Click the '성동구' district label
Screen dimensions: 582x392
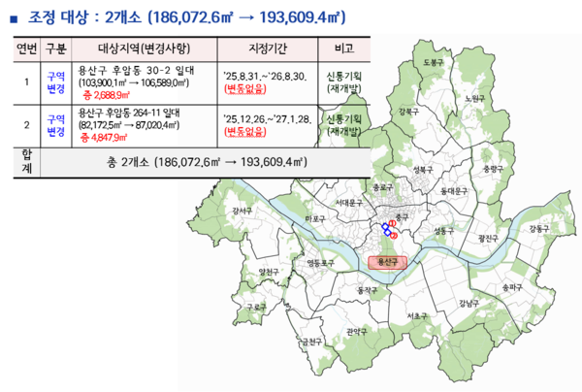pyautogui.click(x=444, y=231)
